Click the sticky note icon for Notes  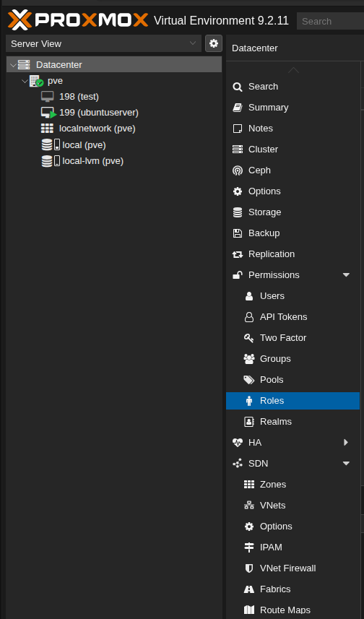coord(238,129)
